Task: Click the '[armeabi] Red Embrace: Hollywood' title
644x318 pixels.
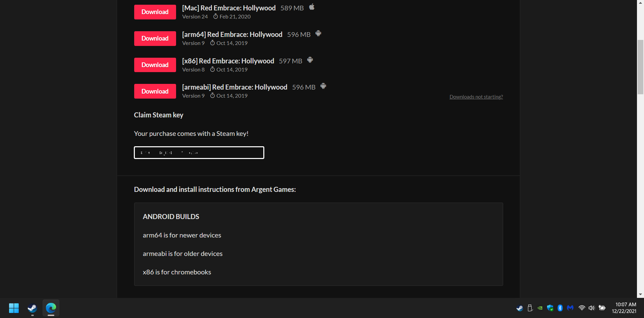Action: pos(234,87)
